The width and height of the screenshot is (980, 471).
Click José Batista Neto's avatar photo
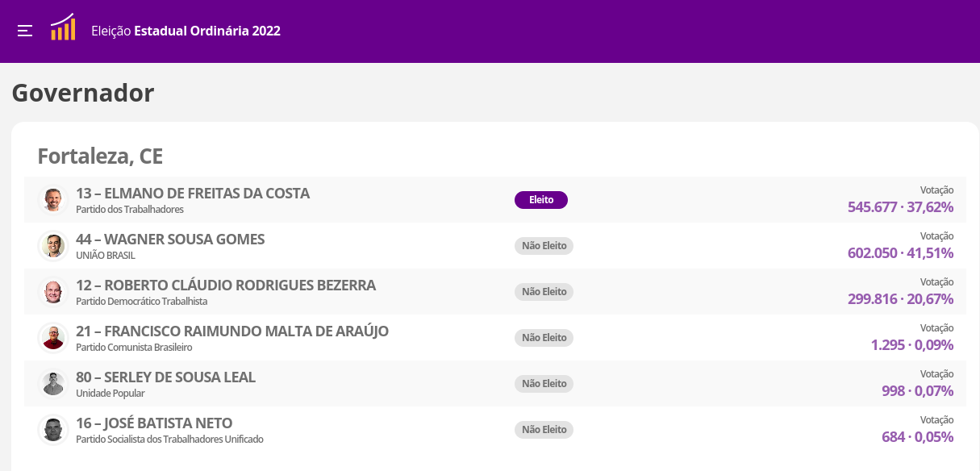pos(53,429)
